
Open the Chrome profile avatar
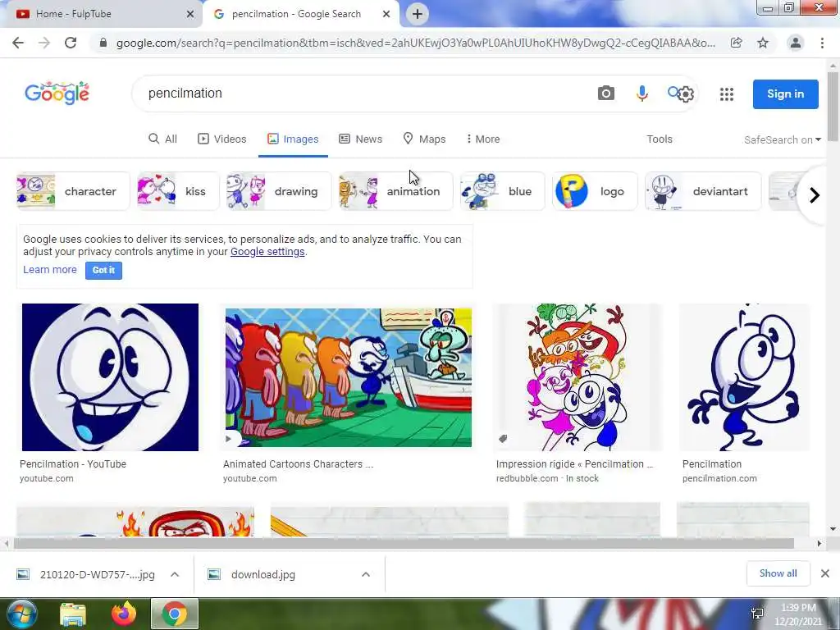coord(796,43)
